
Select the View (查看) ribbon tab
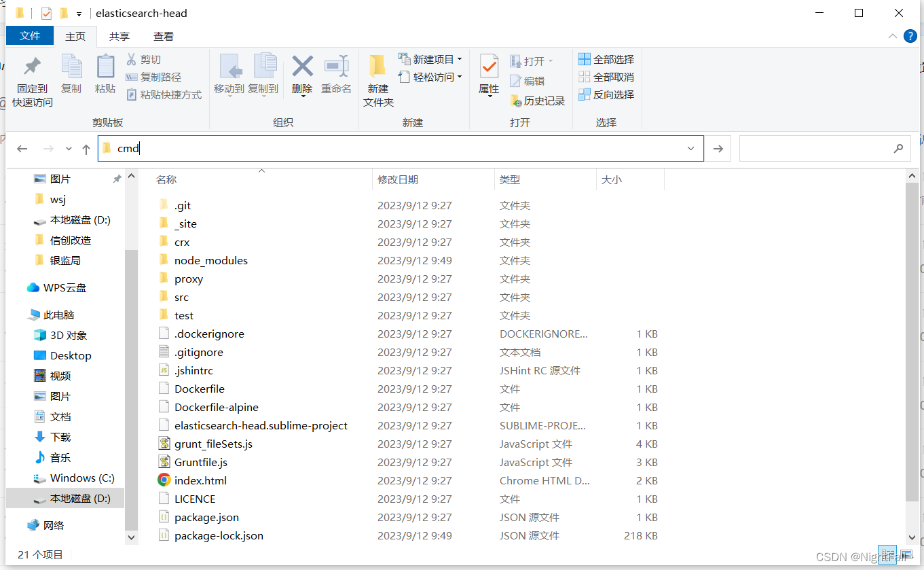[163, 36]
